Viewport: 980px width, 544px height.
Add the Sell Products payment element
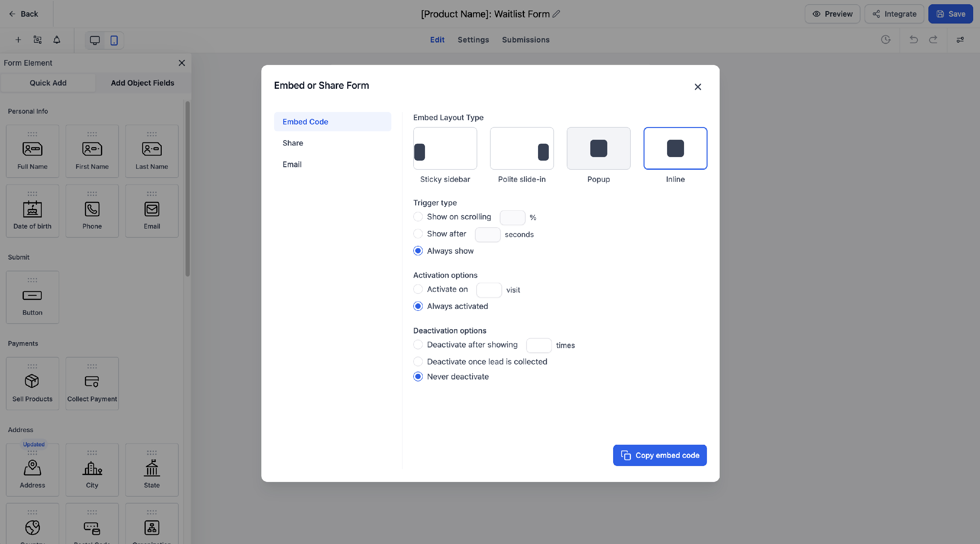(32, 384)
